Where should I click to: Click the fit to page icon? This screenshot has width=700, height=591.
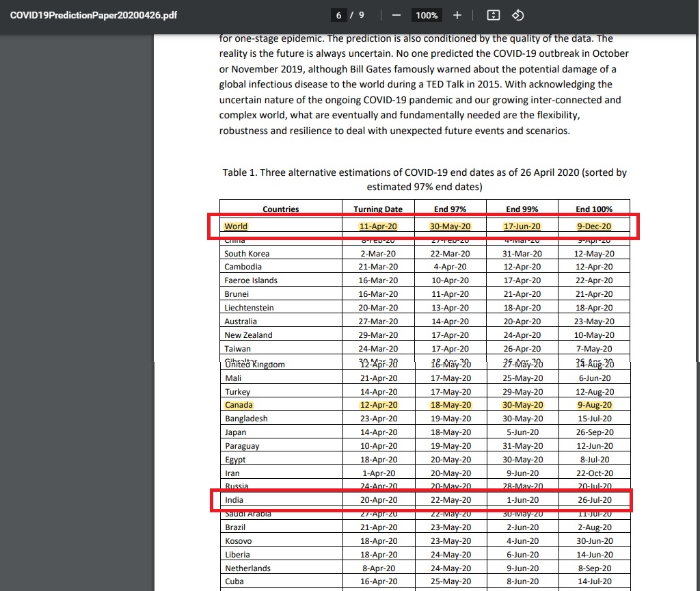click(494, 15)
